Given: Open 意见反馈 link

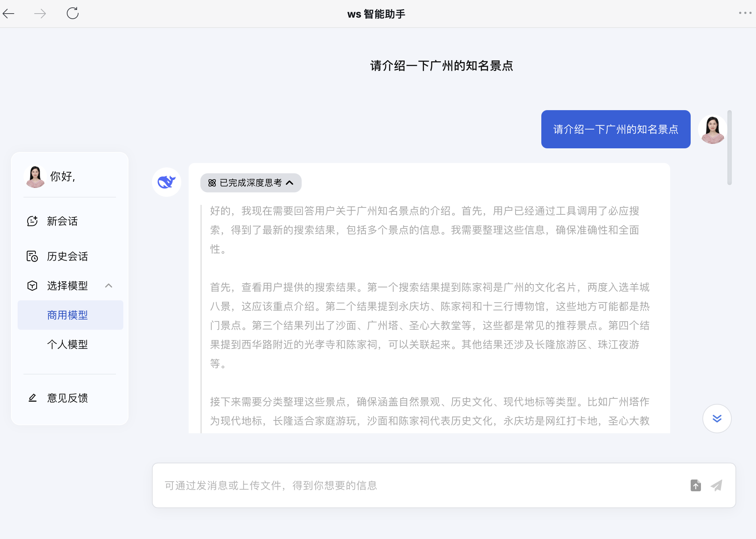Looking at the screenshot, I should click(68, 398).
